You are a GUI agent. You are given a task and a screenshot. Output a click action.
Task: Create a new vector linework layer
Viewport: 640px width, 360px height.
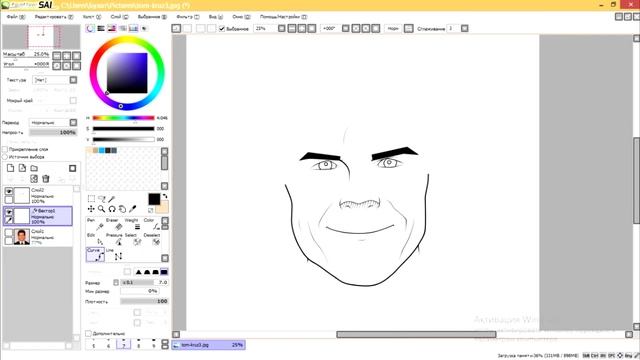pos(22,168)
